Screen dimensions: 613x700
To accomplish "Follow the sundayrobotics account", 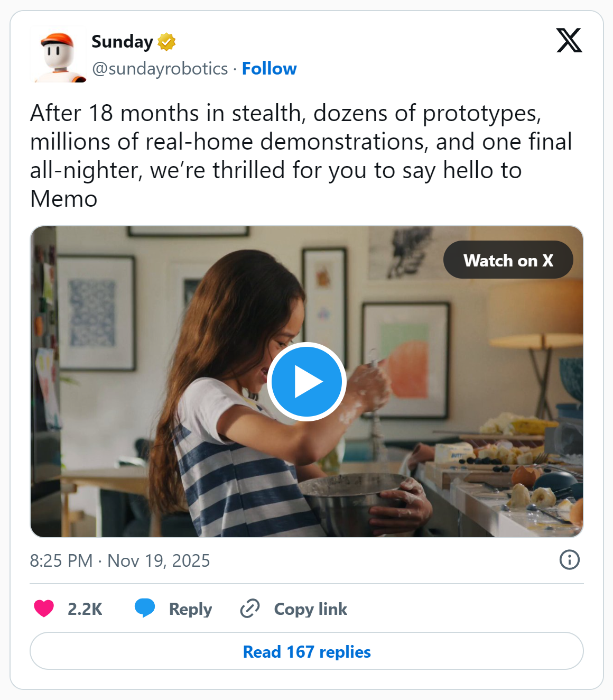I will pos(269,69).
